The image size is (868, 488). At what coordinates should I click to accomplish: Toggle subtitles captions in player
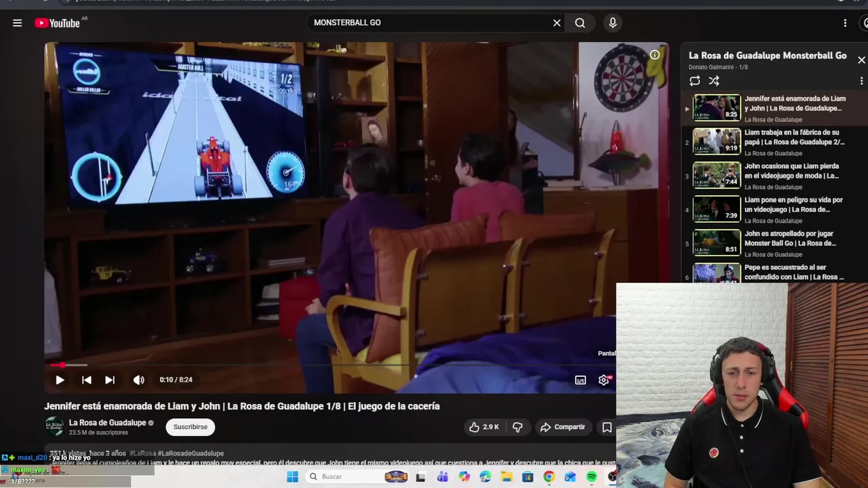580,380
